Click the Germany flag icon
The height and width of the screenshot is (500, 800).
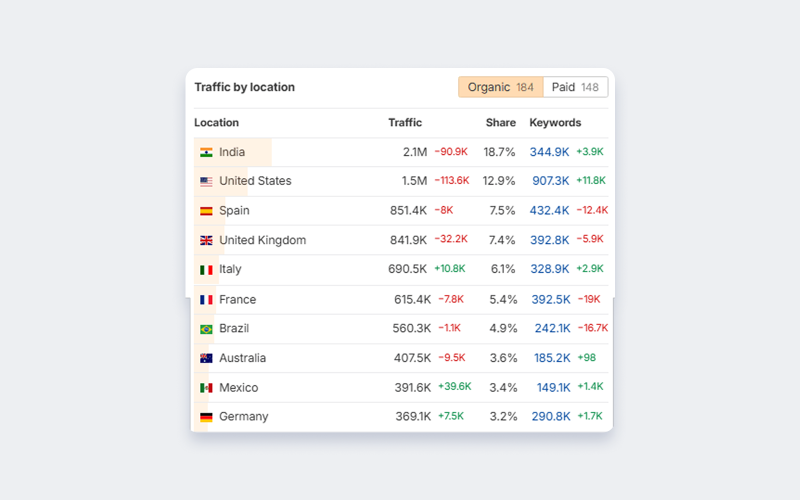pyautogui.click(x=206, y=417)
